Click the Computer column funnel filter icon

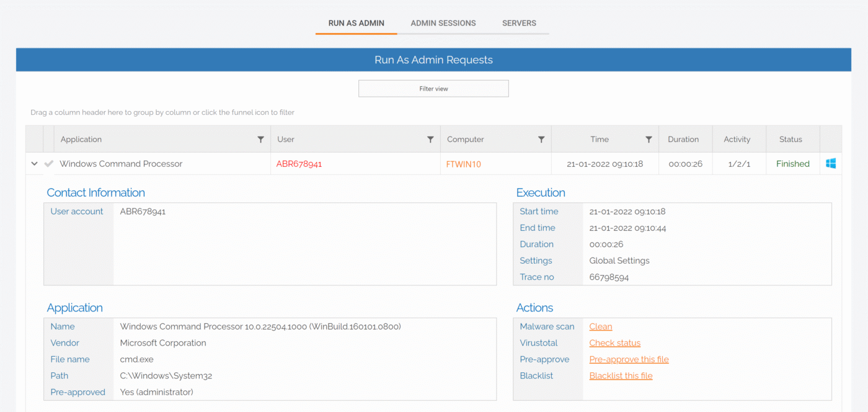541,140
